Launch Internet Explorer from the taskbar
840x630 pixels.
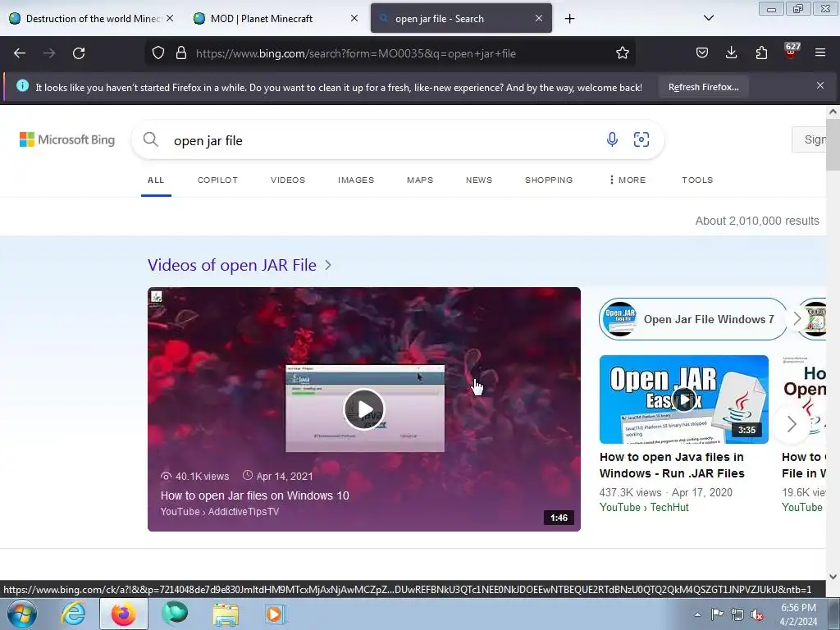[73, 614]
